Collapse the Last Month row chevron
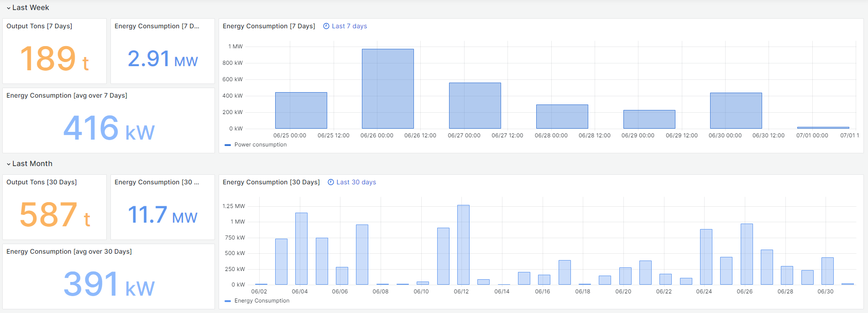This screenshot has height=313, width=868. [8, 164]
